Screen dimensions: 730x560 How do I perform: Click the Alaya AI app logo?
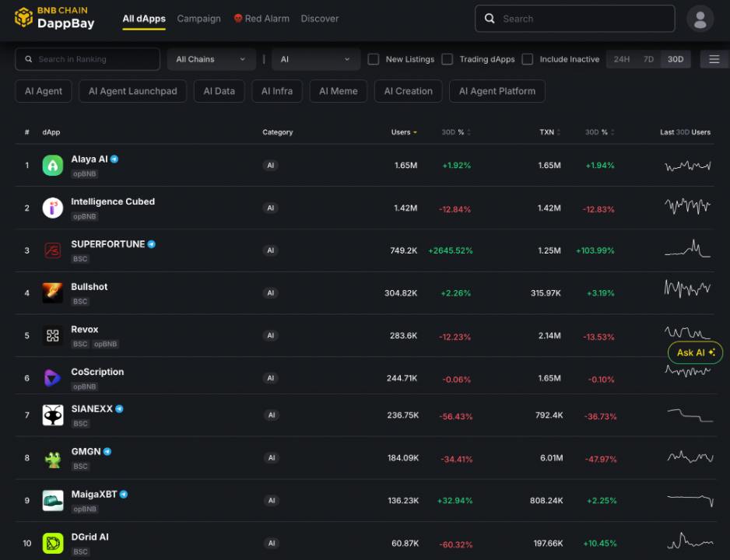[x=53, y=165]
